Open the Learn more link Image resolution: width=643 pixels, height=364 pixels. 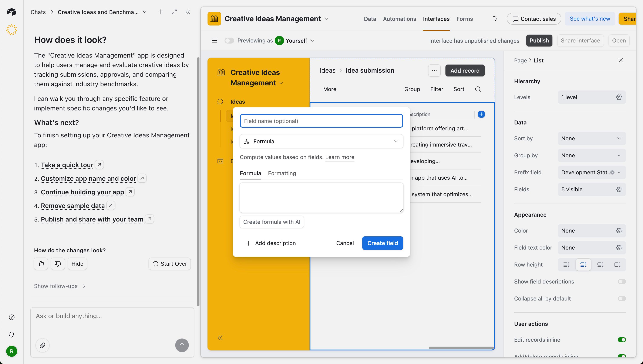[x=340, y=157]
